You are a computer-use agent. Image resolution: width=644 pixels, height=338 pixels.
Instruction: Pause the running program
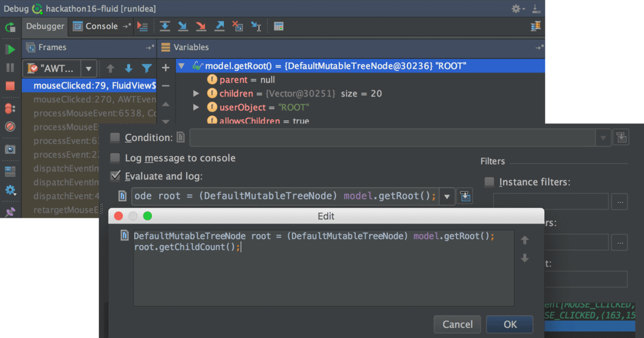click(10, 68)
